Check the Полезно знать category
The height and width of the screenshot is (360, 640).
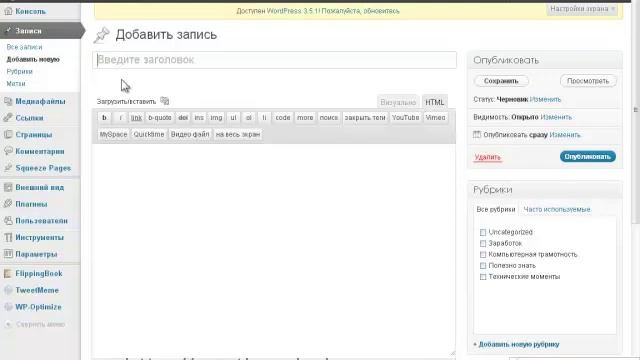coord(483,266)
